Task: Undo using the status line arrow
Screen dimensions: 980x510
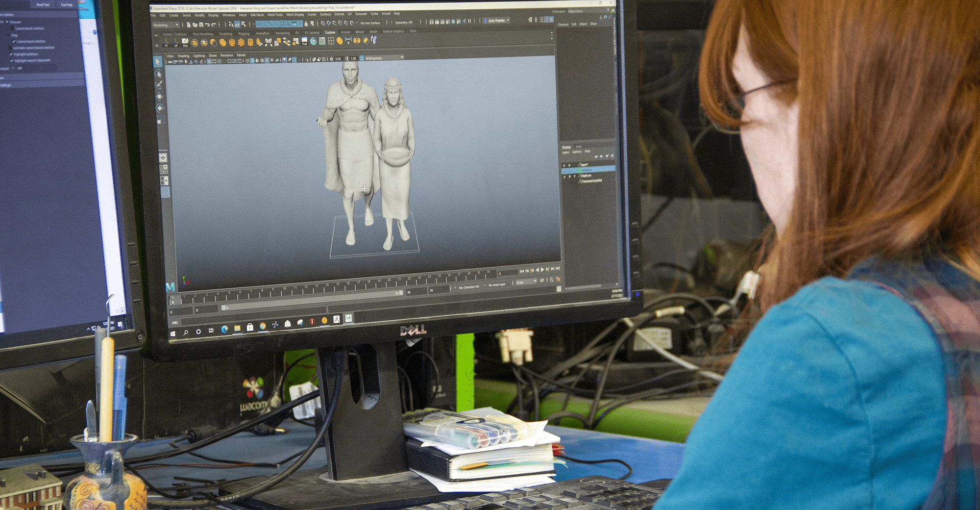Action: [x=207, y=24]
